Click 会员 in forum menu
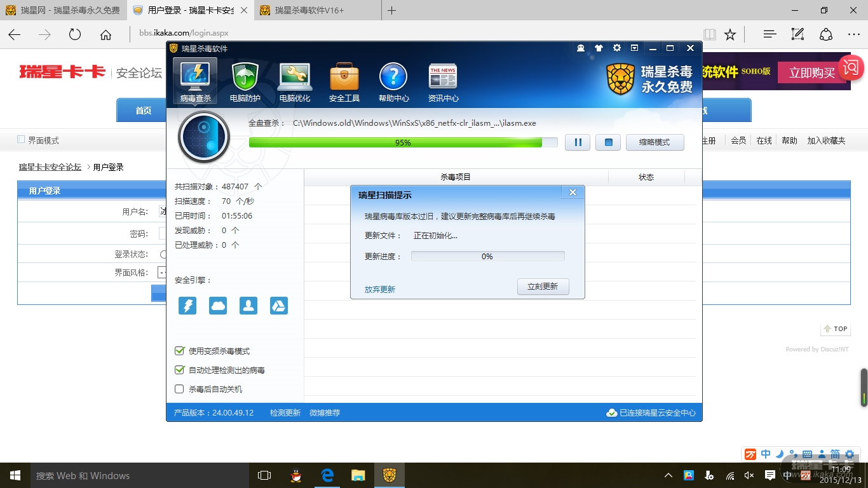This screenshot has height=488, width=868. tap(738, 140)
